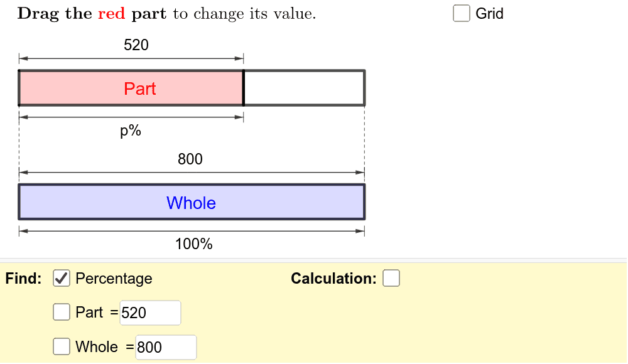Click the white remainder section of bar

(x=305, y=88)
